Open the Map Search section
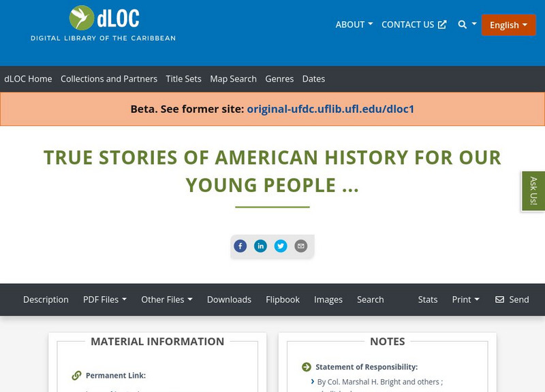The width and height of the screenshot is (545, 392). click(x=234, y=79)
